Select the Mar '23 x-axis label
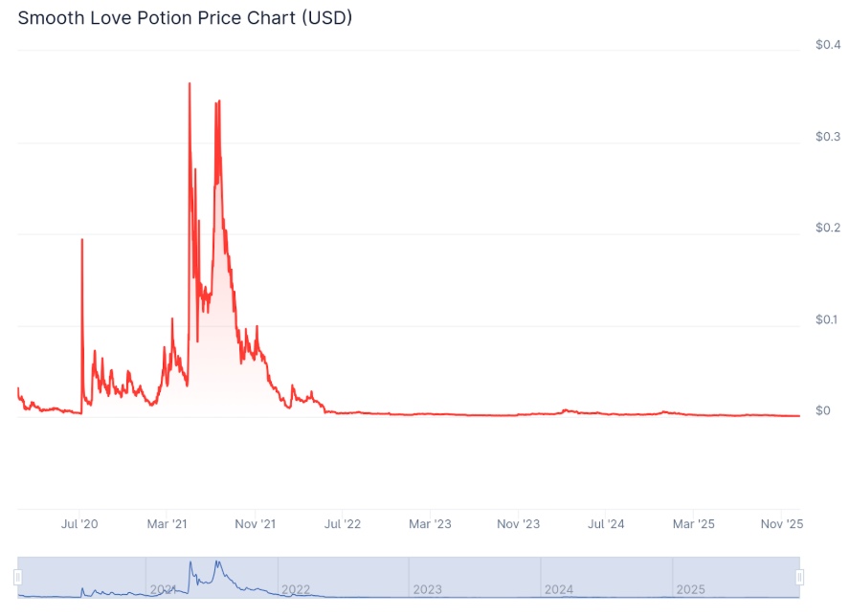The image size is (849, 616). [x=430, y=524]
